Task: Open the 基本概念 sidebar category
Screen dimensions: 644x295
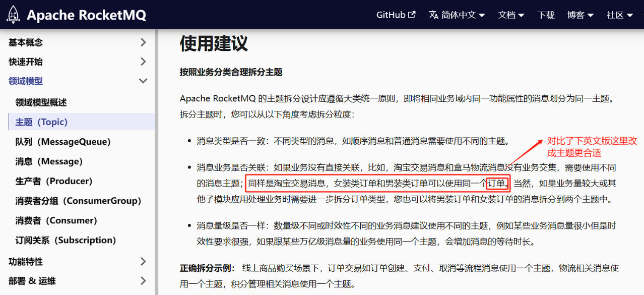Action: [x=26, y=42]
